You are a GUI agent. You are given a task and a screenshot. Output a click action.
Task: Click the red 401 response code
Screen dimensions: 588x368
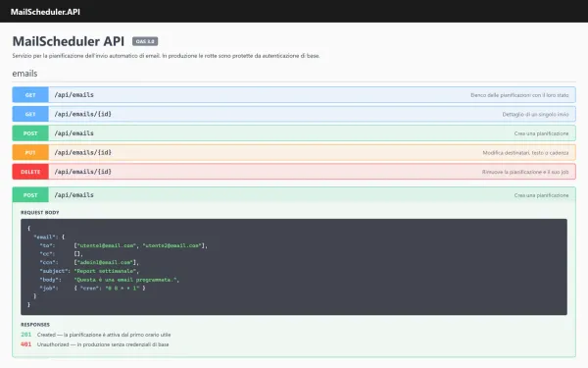point(25,344)
